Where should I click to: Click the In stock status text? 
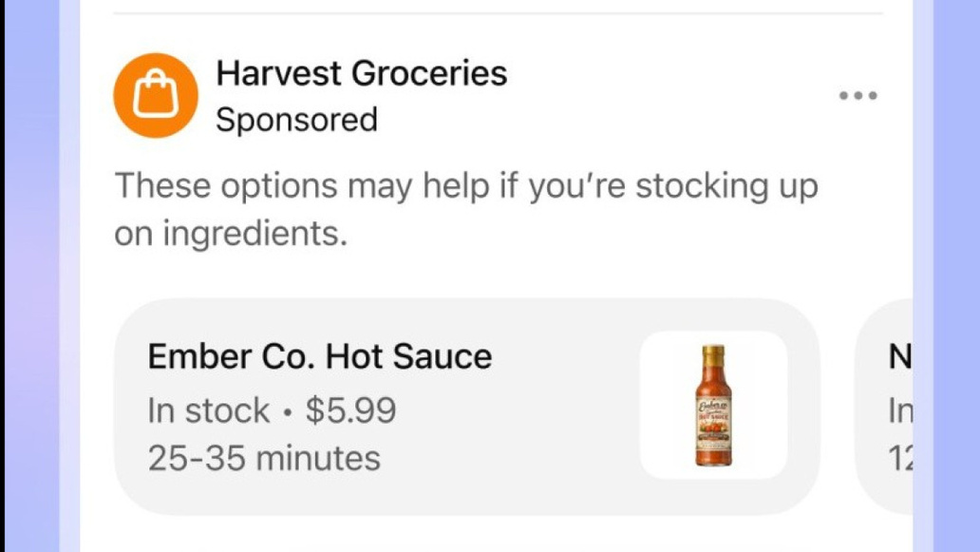(x=208, y=410)
